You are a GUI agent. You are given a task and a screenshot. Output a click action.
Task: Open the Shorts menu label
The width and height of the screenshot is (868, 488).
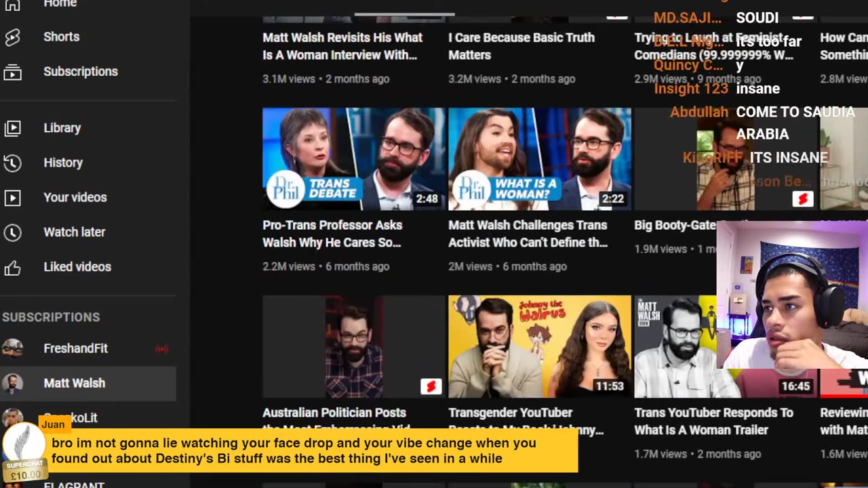(62, 37)
